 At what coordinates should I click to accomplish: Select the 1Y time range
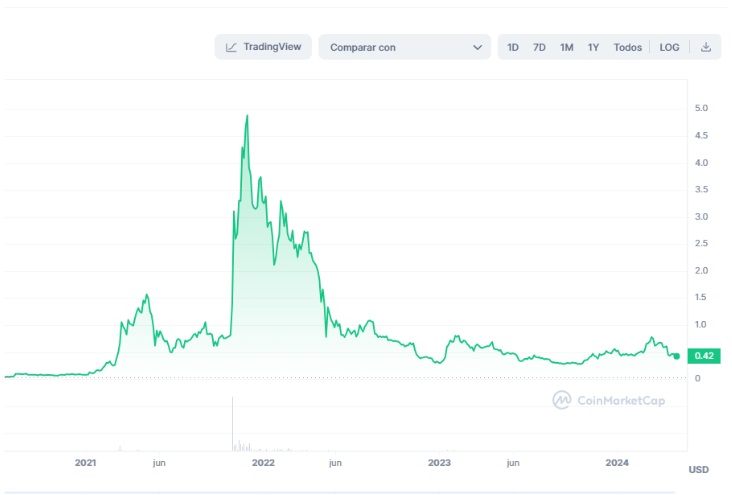(593, 47)
